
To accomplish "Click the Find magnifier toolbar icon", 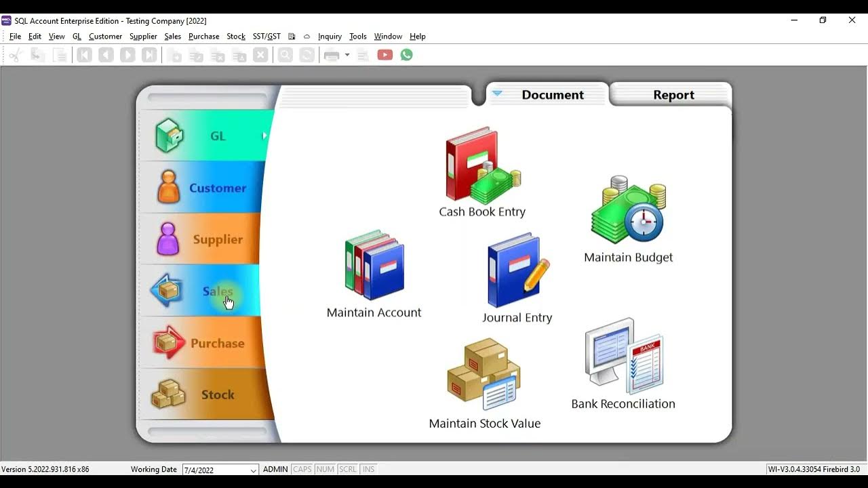I will pos(285,55).
